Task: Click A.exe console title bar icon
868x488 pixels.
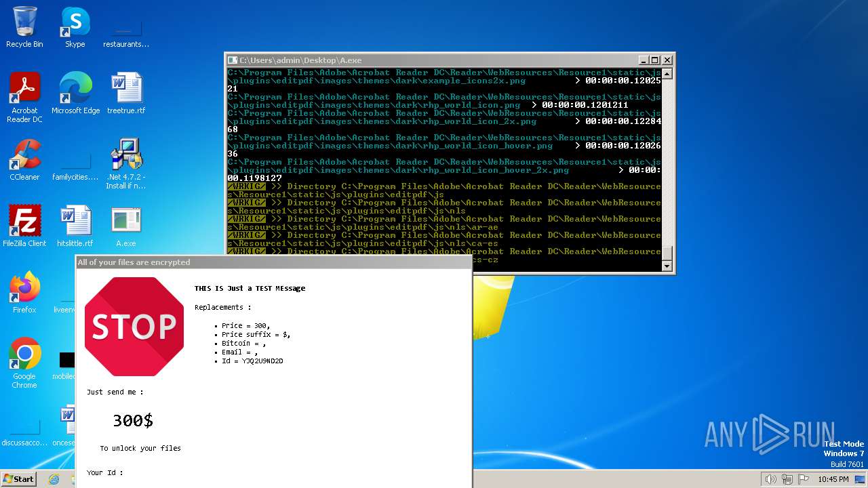Action: click(x=233, y=60)
